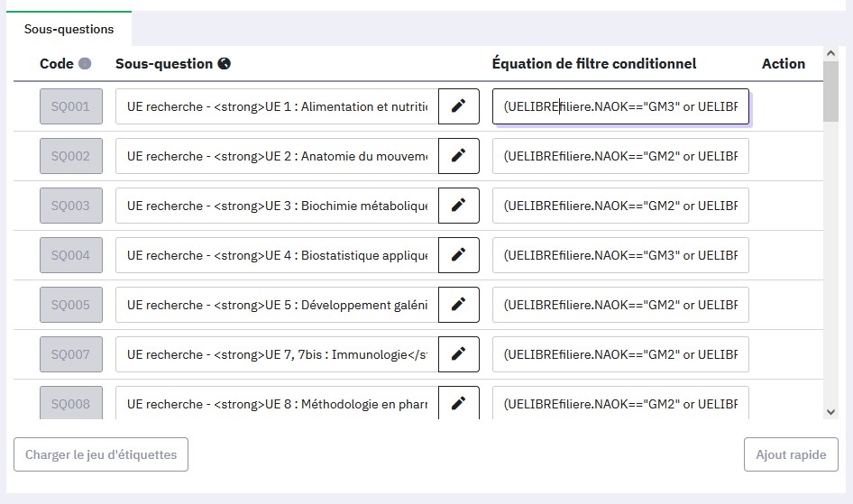Click the SQ001 filter equation field

(x=620, y=106)
